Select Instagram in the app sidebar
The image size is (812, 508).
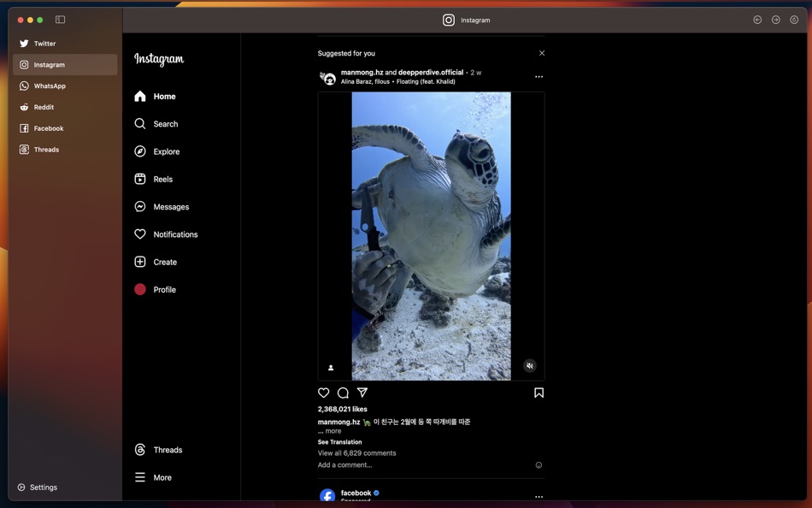(65, 65)
